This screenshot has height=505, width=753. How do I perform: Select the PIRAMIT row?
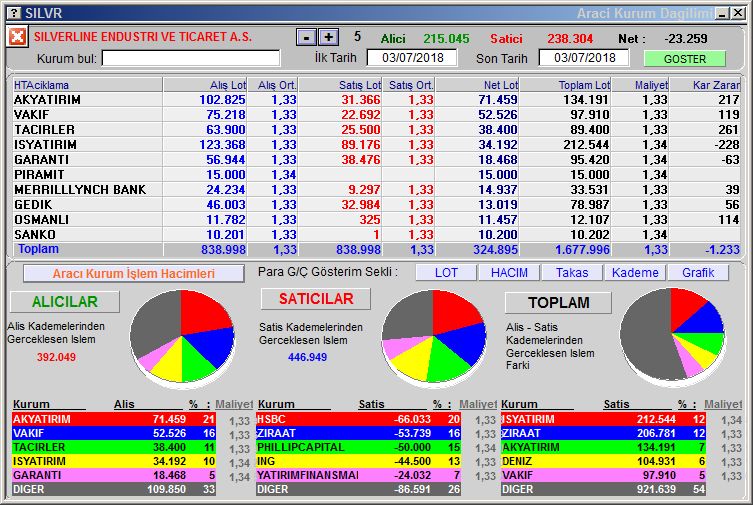pyautogui.click(x=376, y=175)
